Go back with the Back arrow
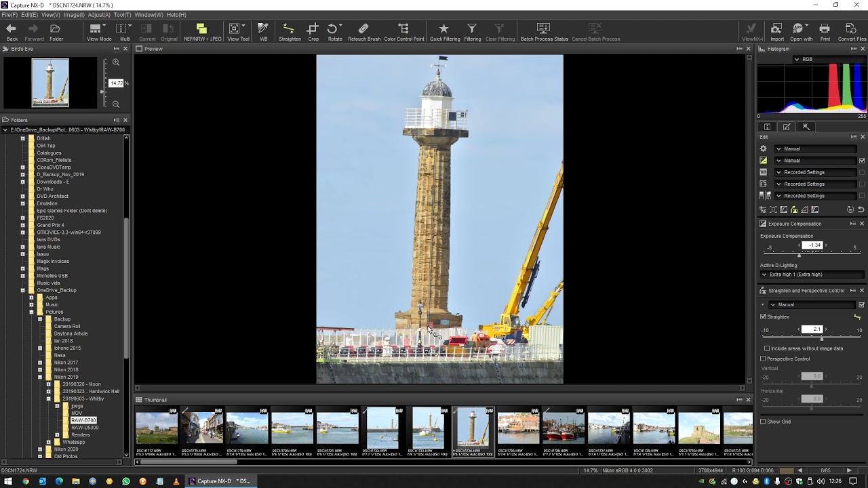 [12, 32]
